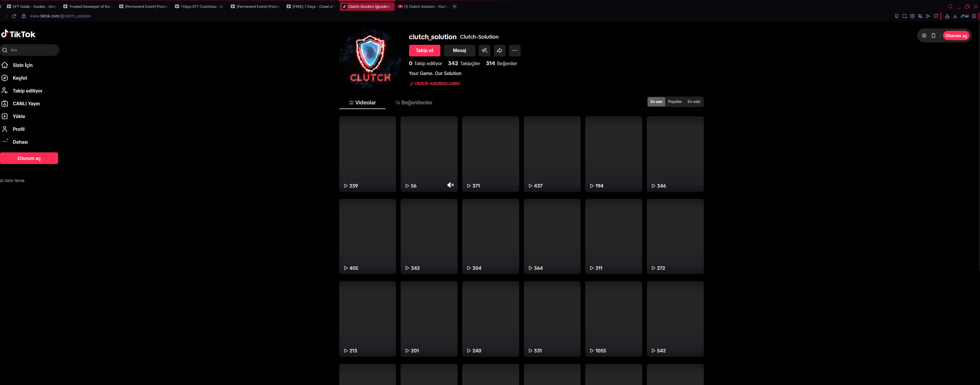Open the Sizin İçin home feed

pos(17,65)
